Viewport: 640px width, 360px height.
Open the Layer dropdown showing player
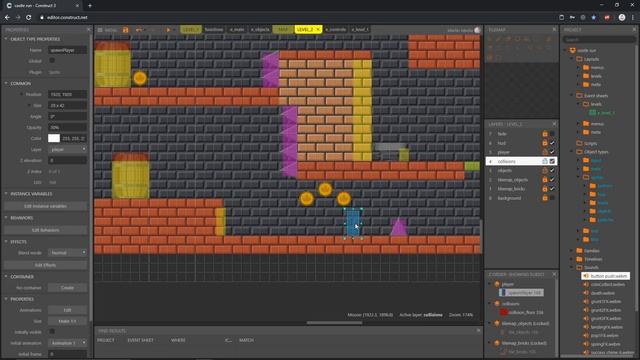(x=67, y=149)
